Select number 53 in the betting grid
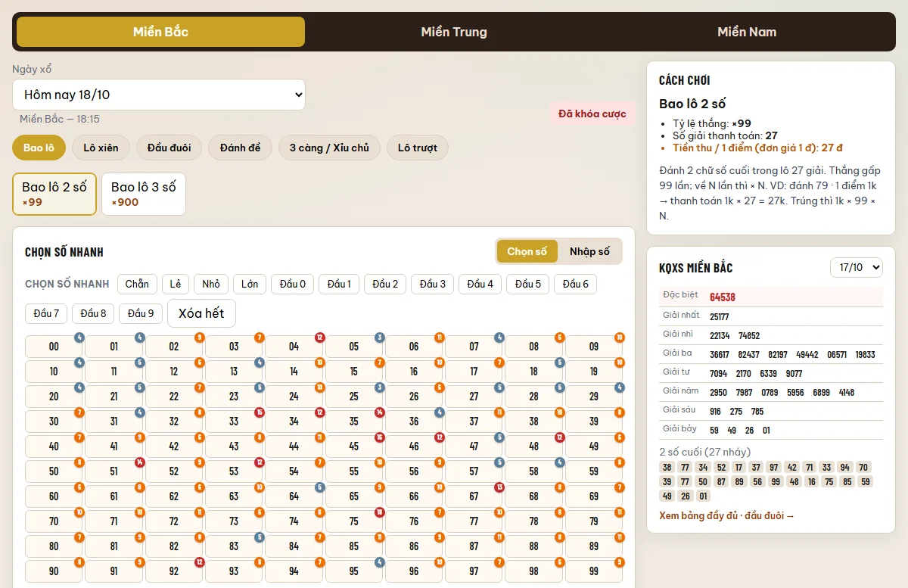The image size is (908, 588). pyautogui.click(x=234, y=471)
